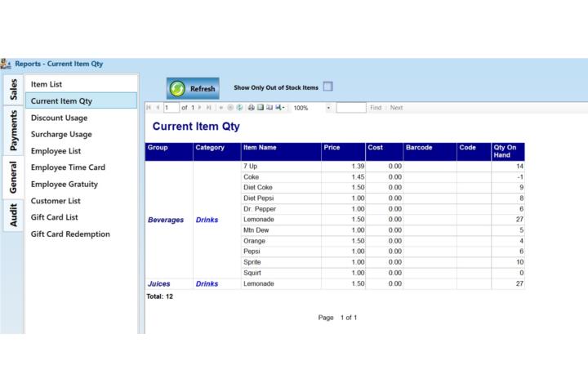Image resolution: width=588 pixels, height=392 pixels.
Task: Go to first page of report
Action: point(149,108)
